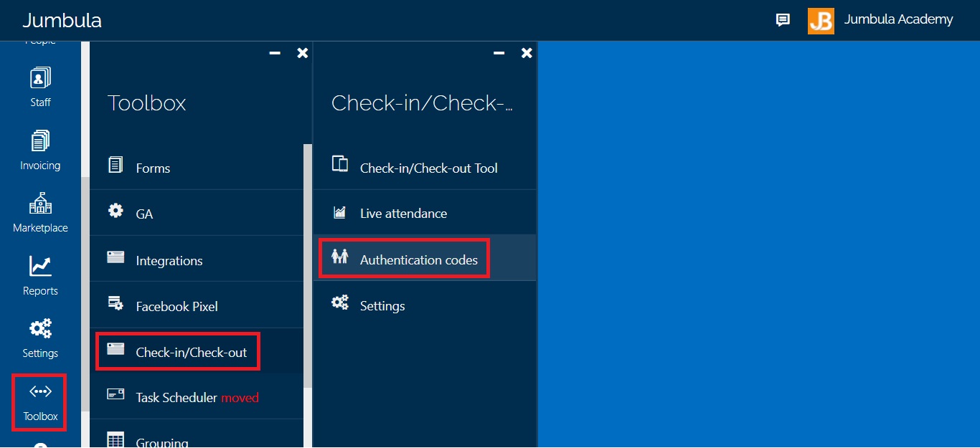Open the Reports chart icon
980x448 pixels.
click(x=40, y=266)
